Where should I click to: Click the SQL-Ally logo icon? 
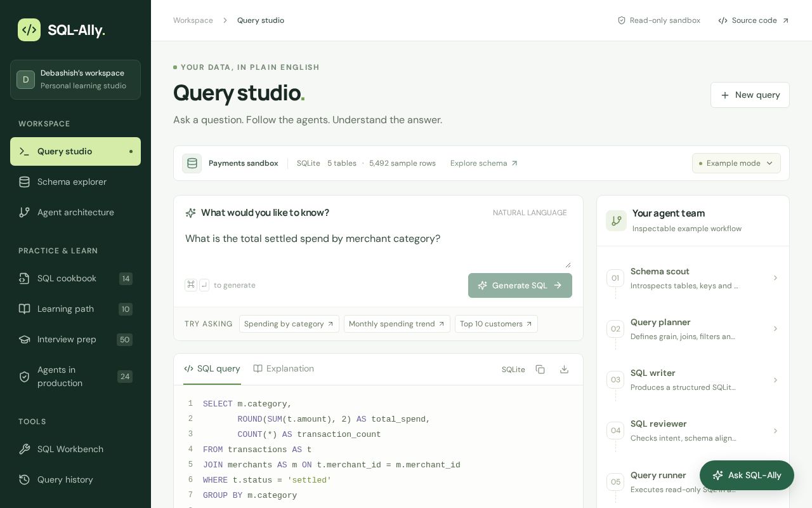point(29,30)
